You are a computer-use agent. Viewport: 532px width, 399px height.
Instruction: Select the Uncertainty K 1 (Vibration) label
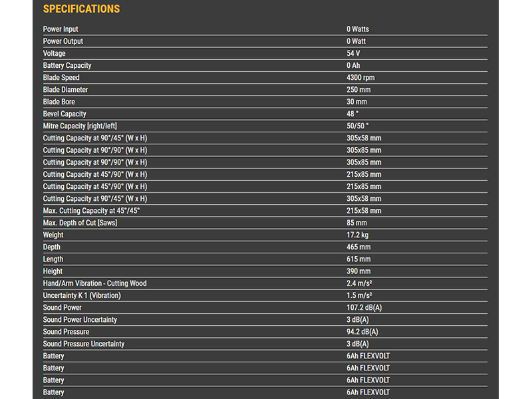[82, 295]
